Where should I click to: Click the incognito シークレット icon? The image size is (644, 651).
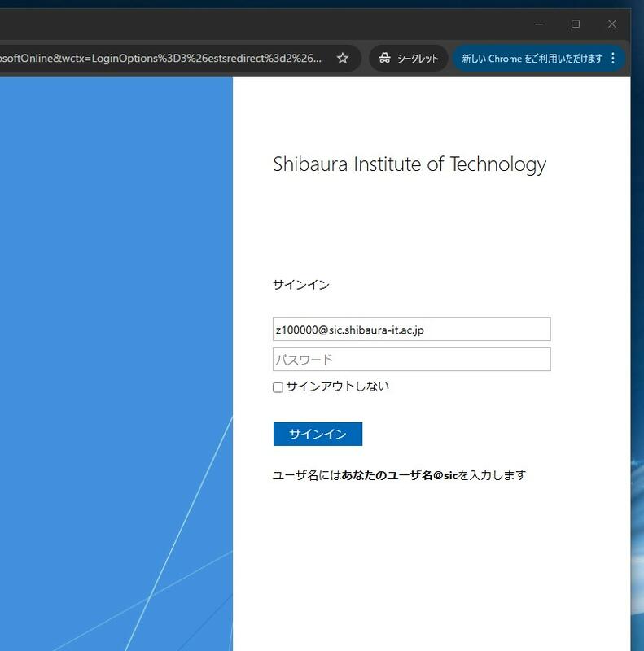tap(384, 59)
